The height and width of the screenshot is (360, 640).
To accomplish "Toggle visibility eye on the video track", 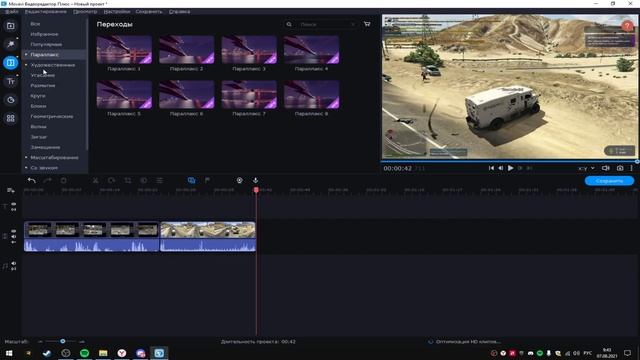I will (13, 231).
